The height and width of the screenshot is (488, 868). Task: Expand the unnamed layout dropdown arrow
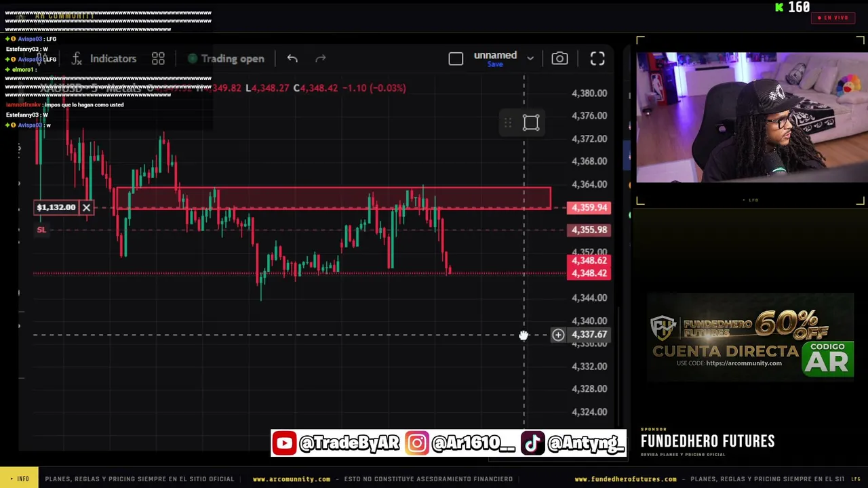[530, 59]
